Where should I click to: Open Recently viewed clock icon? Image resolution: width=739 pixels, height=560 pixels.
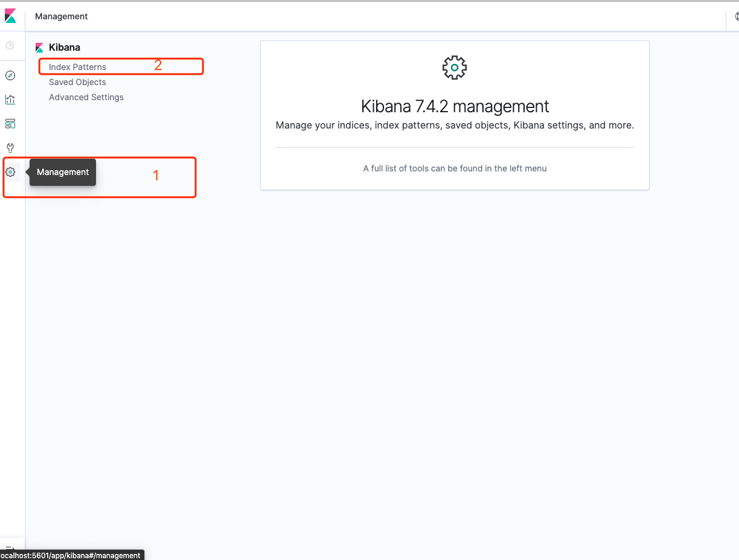pyautogui.click(x=10, y=46)
